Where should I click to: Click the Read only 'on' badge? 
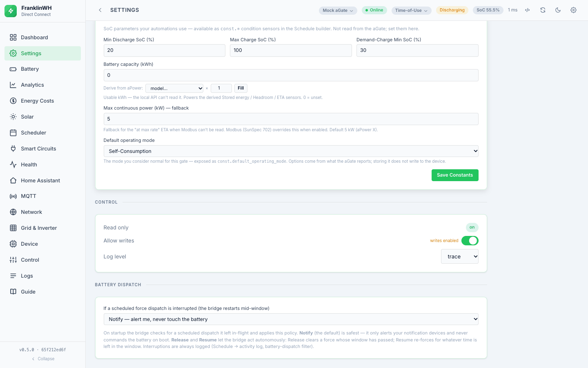click(x=472, y=227)
